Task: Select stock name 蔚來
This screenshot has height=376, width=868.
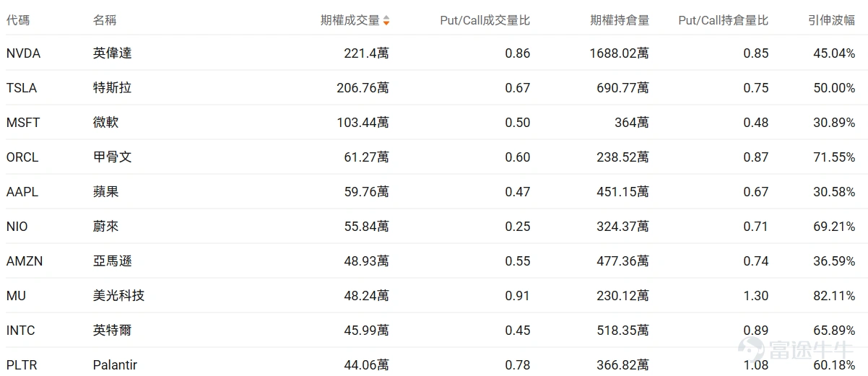Action: [x=106, y=227]
